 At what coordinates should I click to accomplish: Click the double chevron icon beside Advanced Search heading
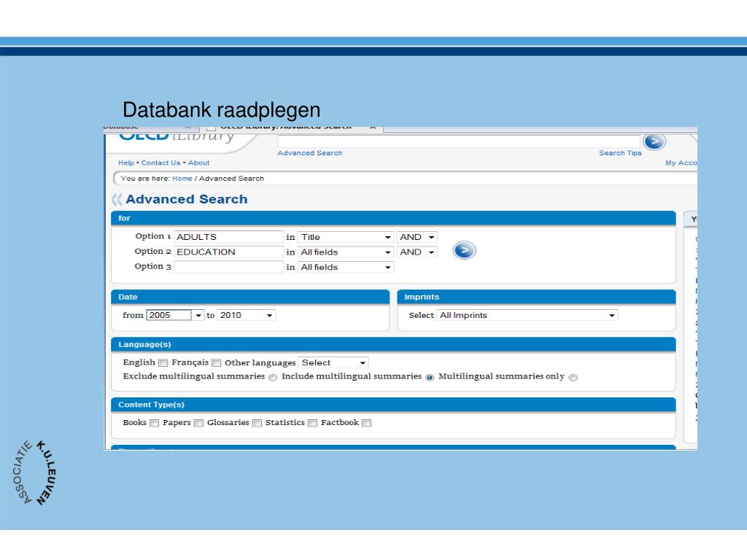[x=117, y=199]
